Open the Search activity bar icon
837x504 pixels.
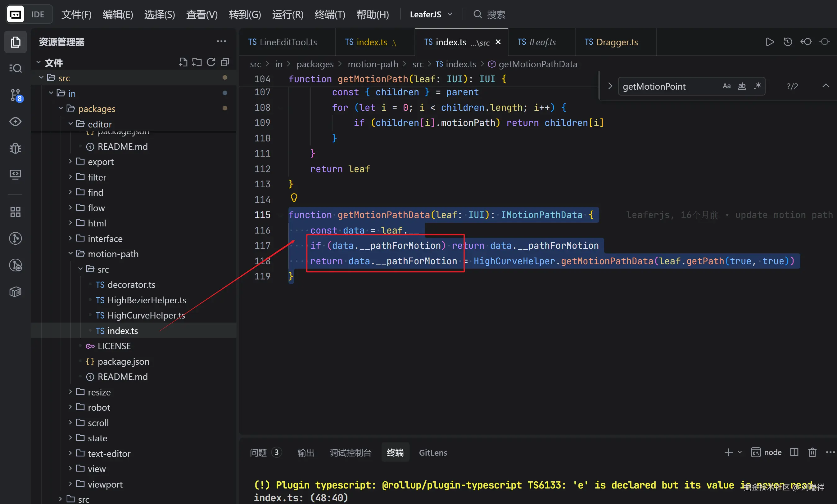tap(15, 68)
